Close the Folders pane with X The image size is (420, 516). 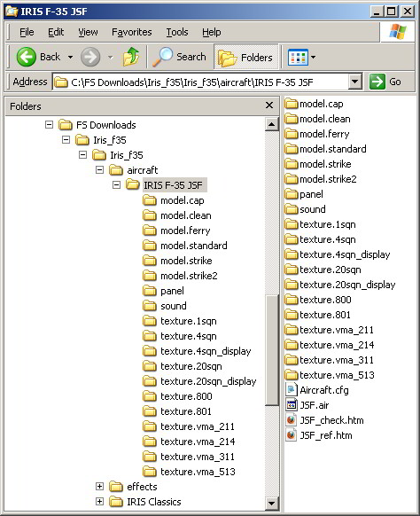(269, 105)
